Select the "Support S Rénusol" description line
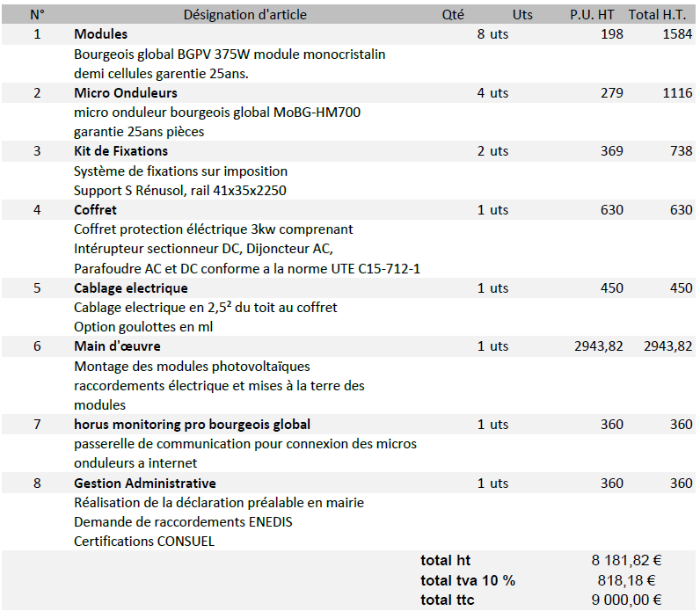 [179, 190]
